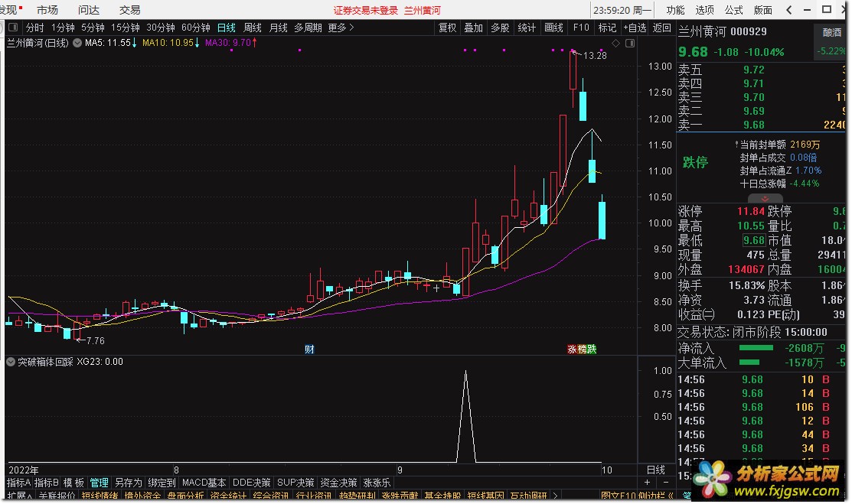Viewport: 852px width, 504px height.
Task: Switch indicator to SUP决策
Action: (x=295, y=483)
